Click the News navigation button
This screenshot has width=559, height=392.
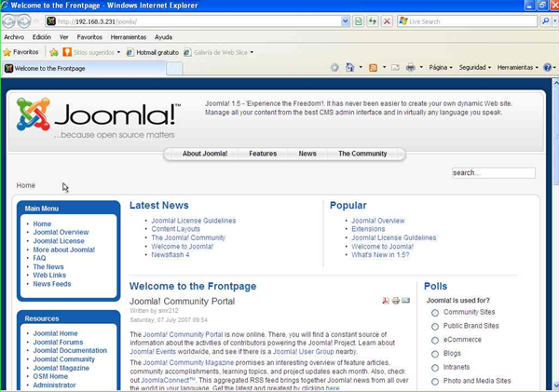point(307,154)
